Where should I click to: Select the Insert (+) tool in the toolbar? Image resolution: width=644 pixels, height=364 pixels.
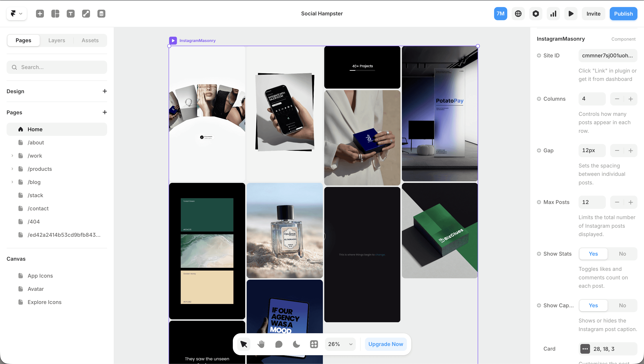40,14
